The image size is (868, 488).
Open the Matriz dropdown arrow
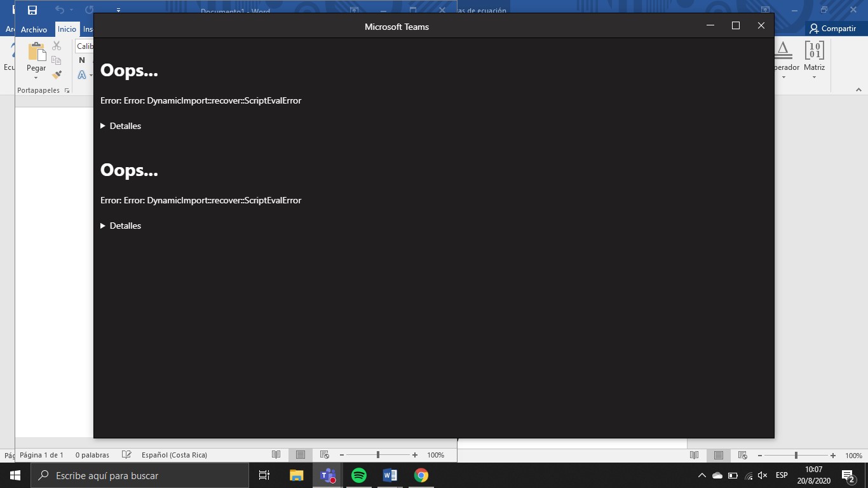pyautogui.click(x=814, y=78)
